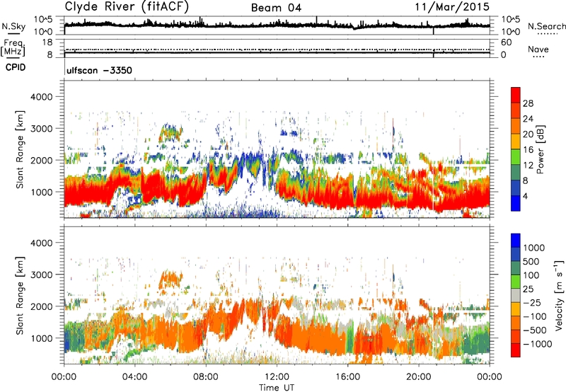The width and height of the screenshot is (566, 392).
Task: Click the "28" label on power colorbar
Action: 528,103
